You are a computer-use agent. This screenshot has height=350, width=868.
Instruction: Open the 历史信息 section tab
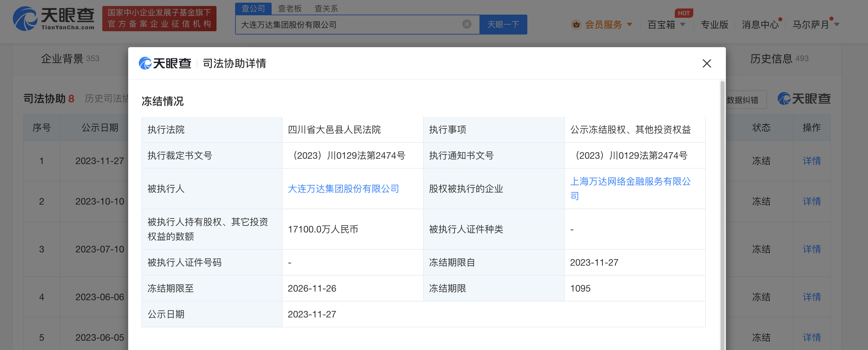pos(779,59)
